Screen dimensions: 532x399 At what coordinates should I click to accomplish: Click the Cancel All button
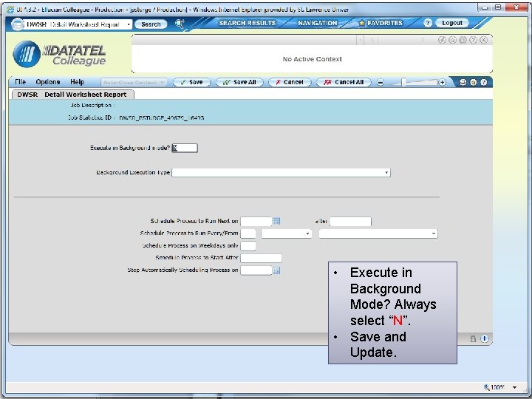pyautogui.click(x=344, y=83)
